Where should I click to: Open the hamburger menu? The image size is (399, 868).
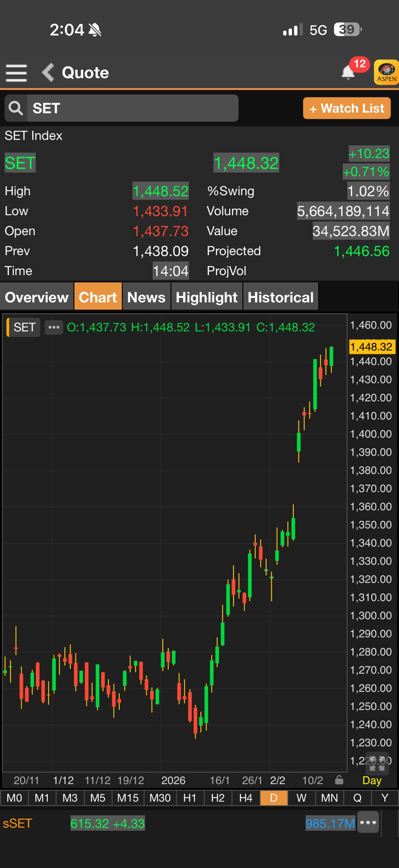[16, 73]
